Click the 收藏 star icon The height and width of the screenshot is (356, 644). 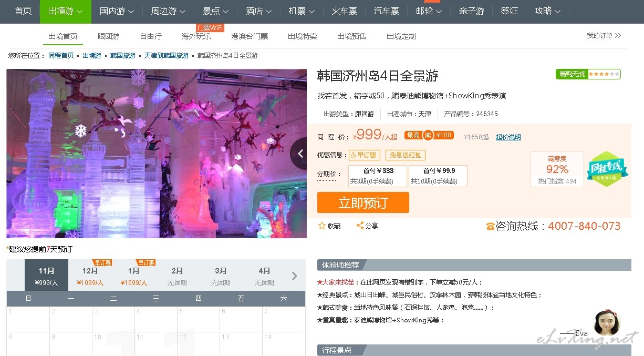click(x=322, y=226)
